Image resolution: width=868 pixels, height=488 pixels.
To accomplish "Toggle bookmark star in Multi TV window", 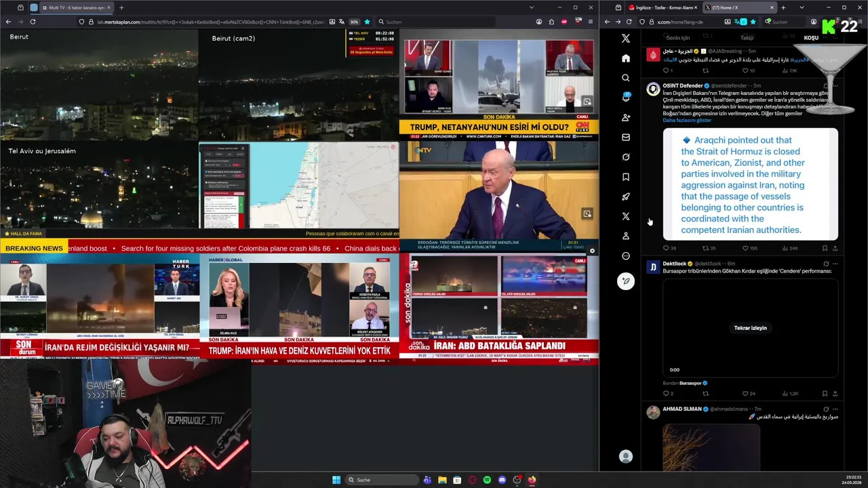I will 367,22.
